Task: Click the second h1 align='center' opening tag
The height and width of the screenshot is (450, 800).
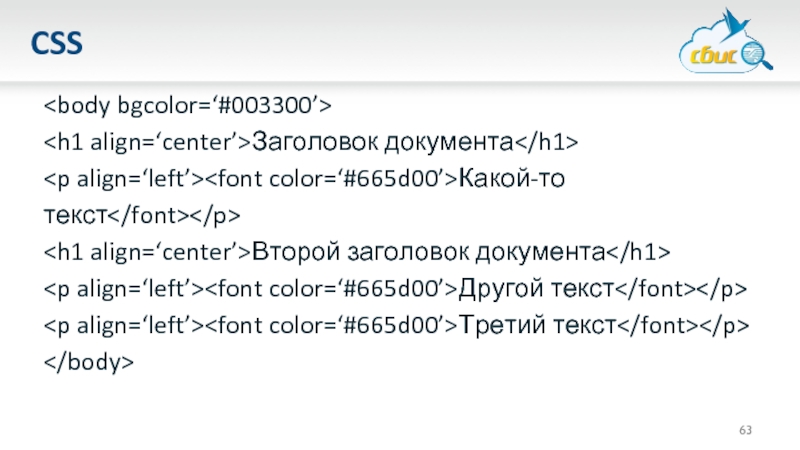Action: [145, 251]
